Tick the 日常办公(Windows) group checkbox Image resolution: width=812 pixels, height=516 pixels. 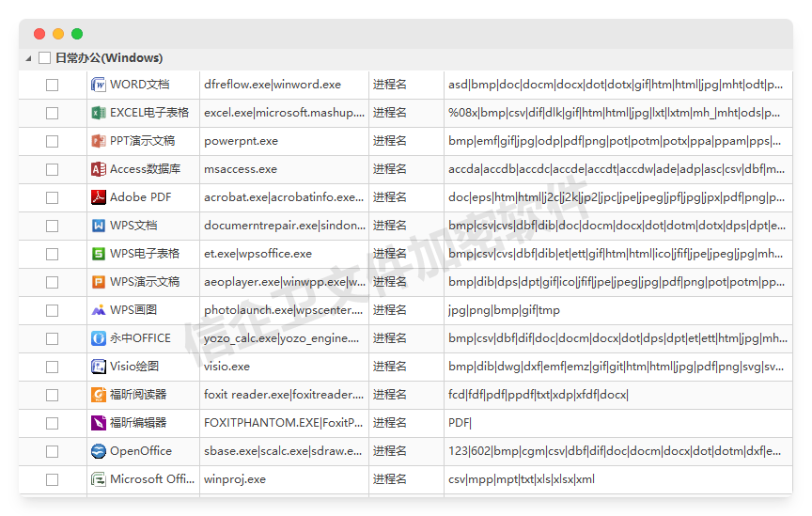click(x=45, y=58)
